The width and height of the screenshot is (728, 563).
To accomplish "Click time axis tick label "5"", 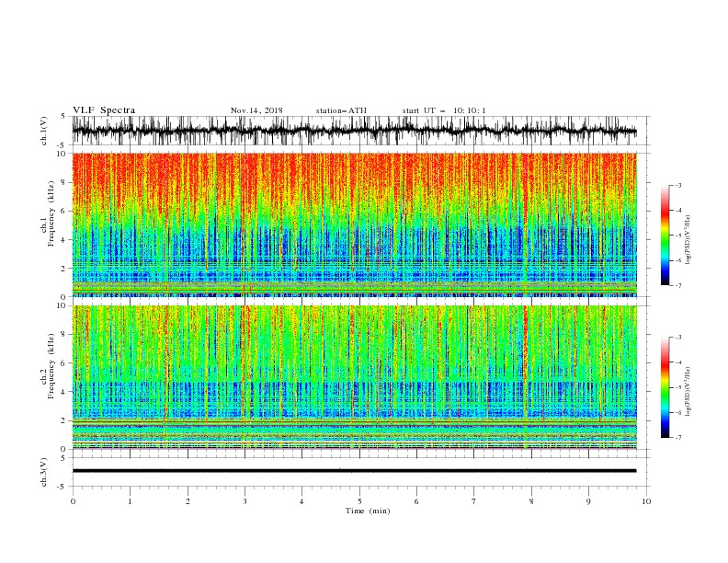I will pos(359,501).
